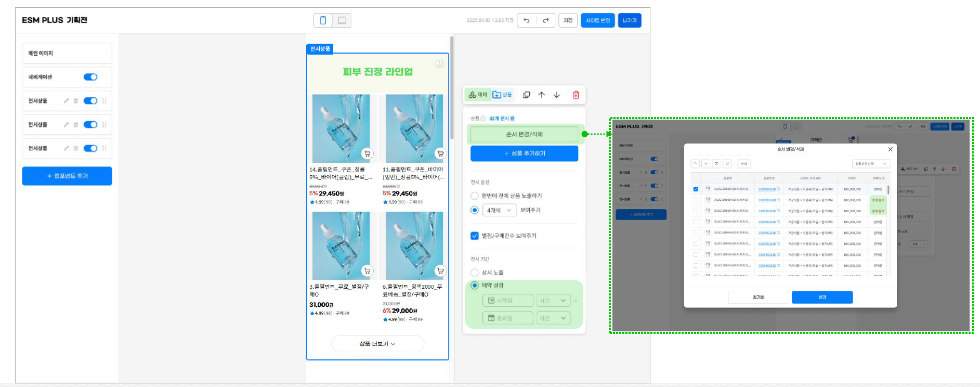Switch to mobile preview icon
The width and height of the screenshot is (980, 387).
[323, 20]
